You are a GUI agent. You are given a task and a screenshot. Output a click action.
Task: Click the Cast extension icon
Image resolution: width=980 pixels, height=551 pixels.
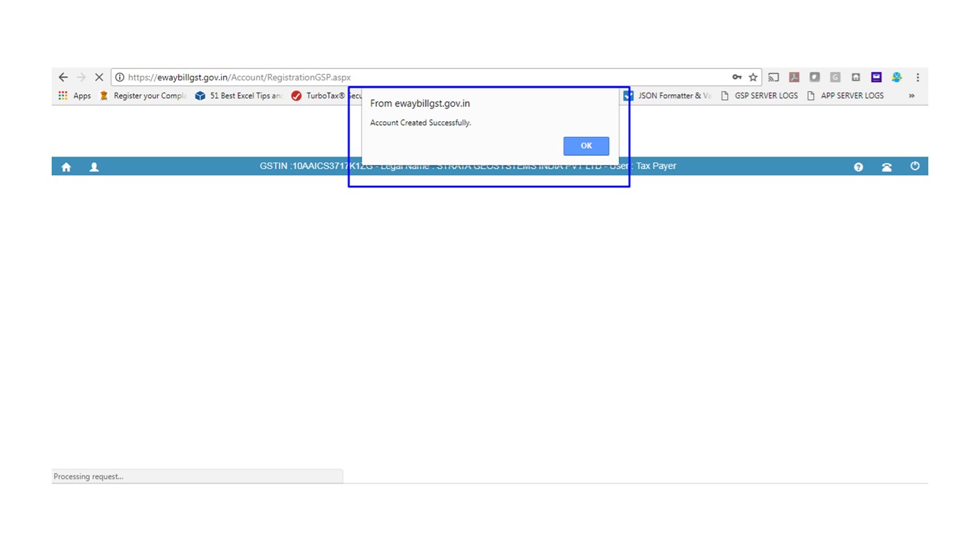[x=773, y=77]
